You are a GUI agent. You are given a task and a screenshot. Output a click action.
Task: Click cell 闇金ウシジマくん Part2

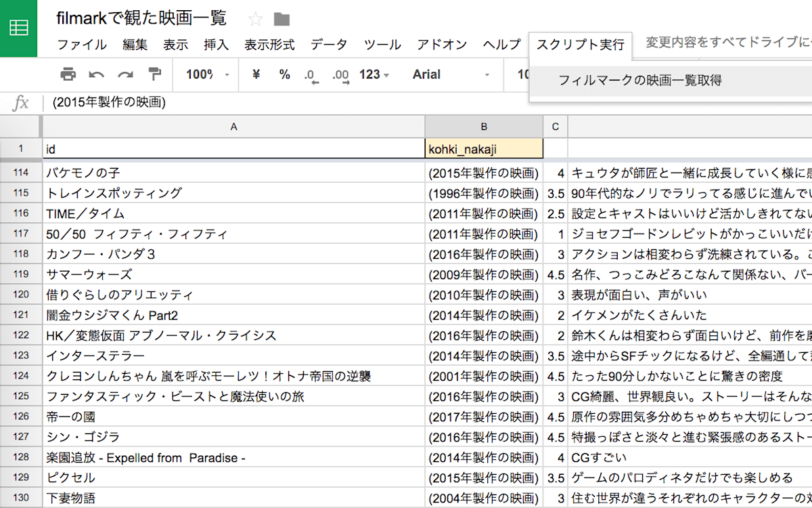[233, 315]
